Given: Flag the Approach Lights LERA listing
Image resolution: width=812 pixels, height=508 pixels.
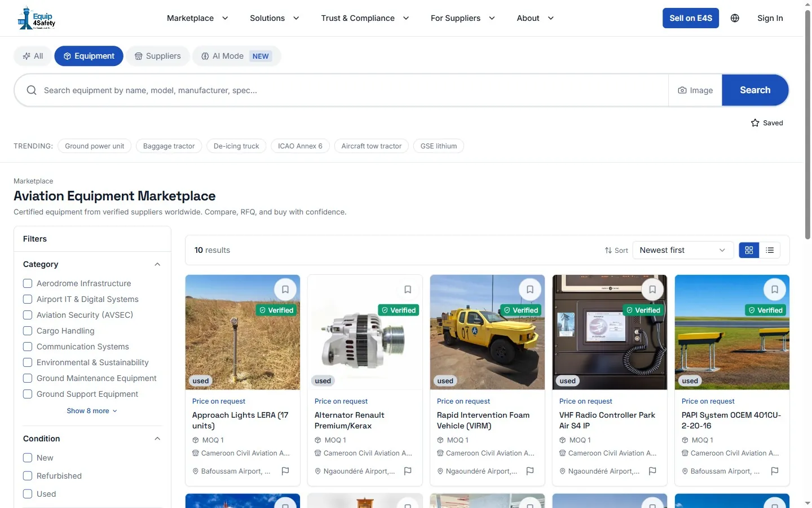Looking at the screenshot, I should [285, 471].
